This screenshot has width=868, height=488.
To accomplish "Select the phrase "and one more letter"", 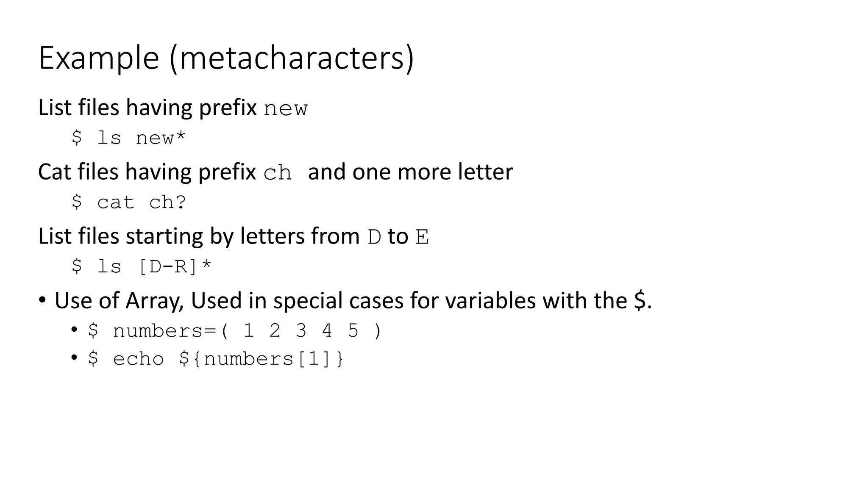I will tap(410, 172).
